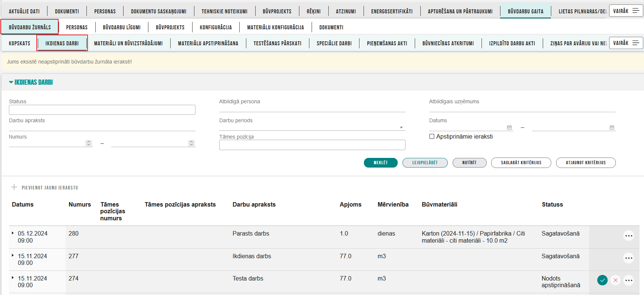The height and width of the screenshot is (295, 644).
Task: Click plus icon to add new entry
Action: [14, 187]
